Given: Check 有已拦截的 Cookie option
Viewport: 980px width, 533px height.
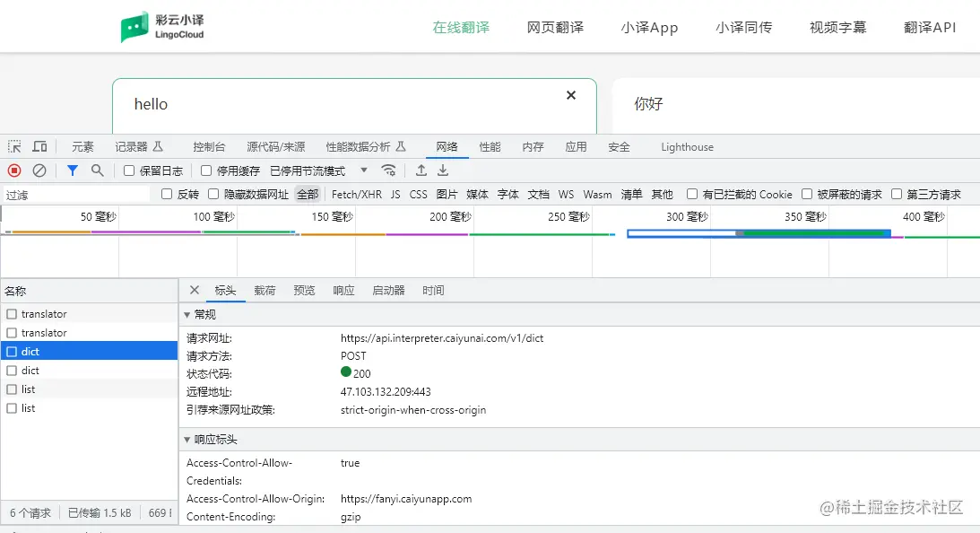Looking at the screenshot, I should tap(692, 194).
